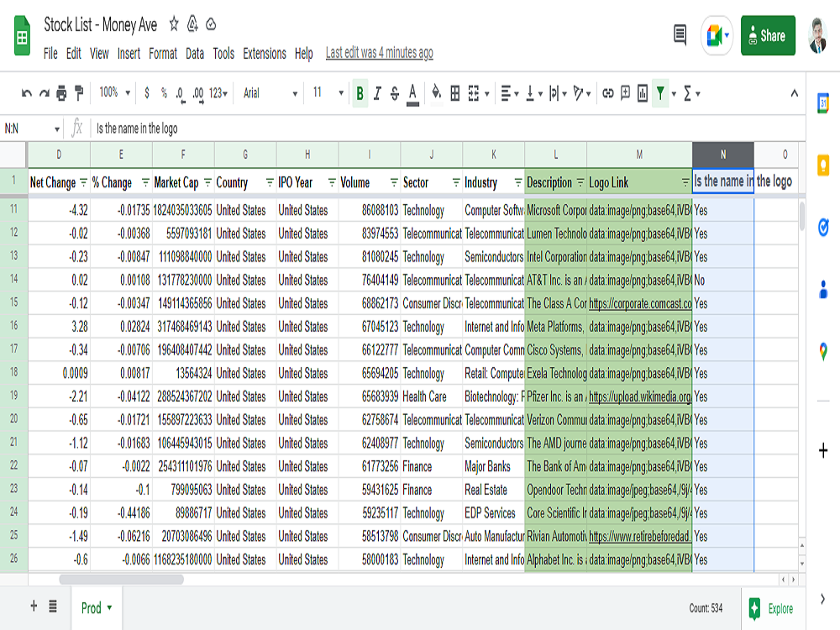Open text rotation dropdown
Image resolution: width=840 pixels, height=630 pixels.
[x=582, y=94]
